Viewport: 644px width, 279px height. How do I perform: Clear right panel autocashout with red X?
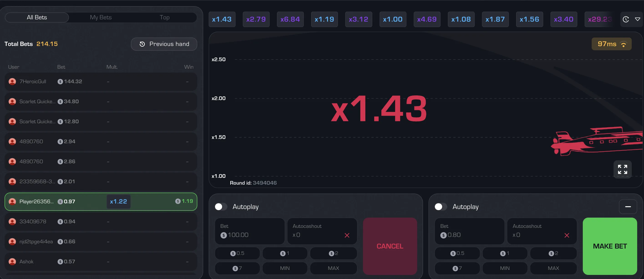tap(566, 235)
